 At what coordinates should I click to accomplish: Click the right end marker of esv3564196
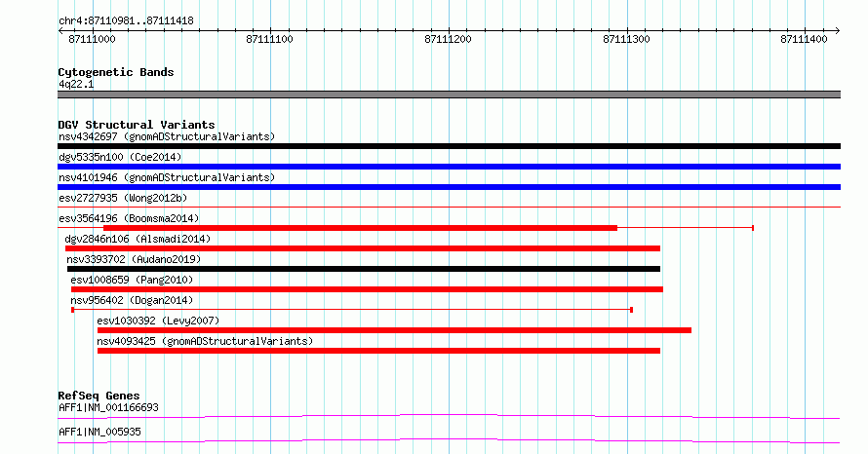point(753,228)
